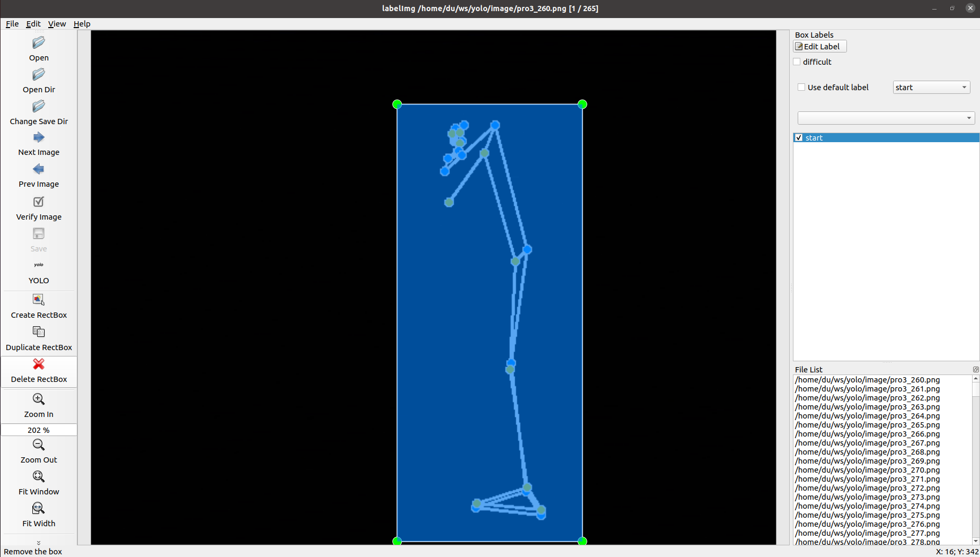Click the bottom-left green box vertex
Viewport: 980px width, 557px height.
coord(397,541)
